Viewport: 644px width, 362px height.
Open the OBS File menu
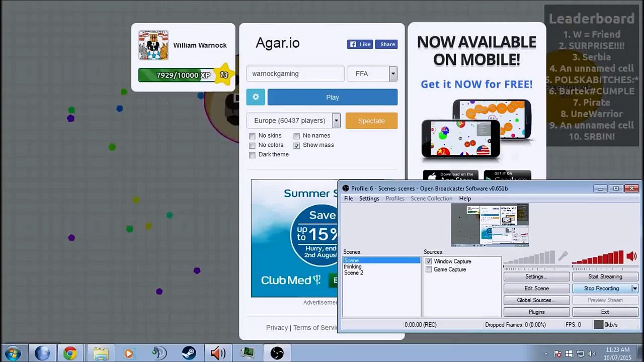348,199
